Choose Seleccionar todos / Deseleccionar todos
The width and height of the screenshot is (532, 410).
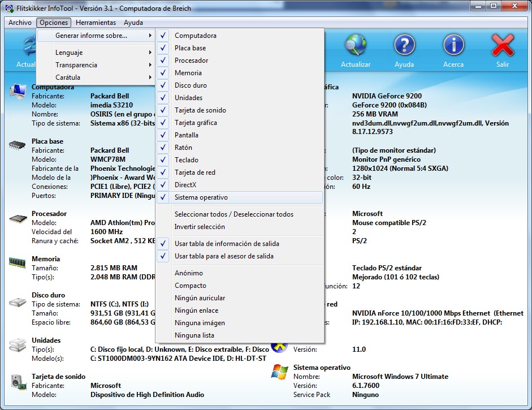click(x=240, y=214)
